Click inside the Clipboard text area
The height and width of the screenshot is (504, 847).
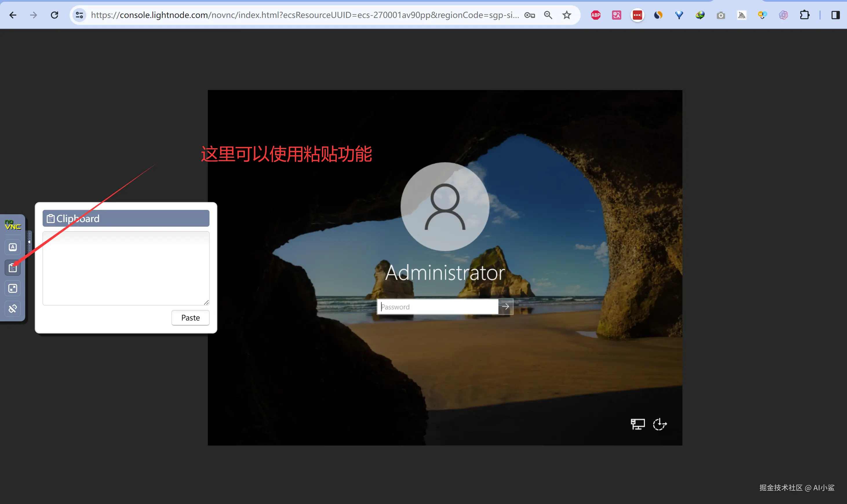tap(126, 268)
